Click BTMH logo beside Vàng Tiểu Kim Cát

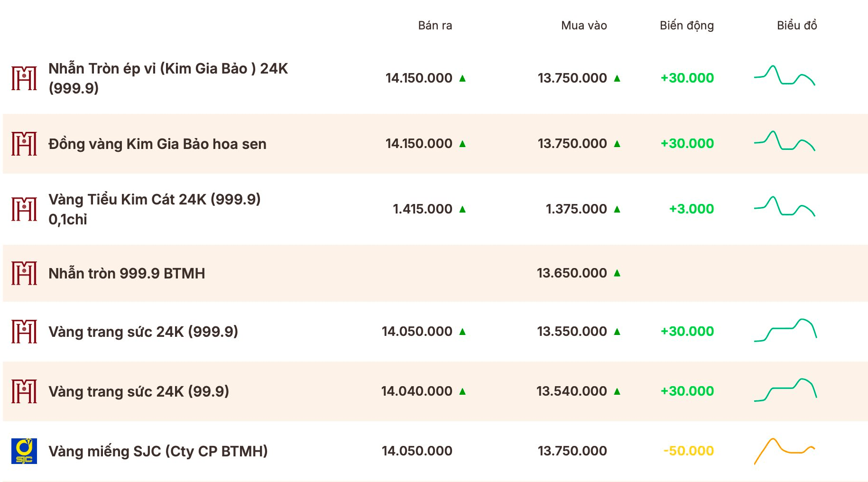(x=24, y=209)
